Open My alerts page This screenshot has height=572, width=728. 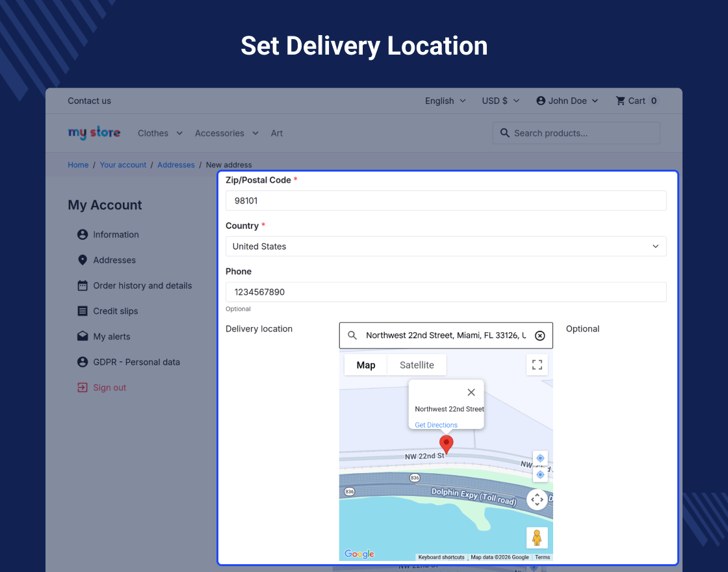(x=112, y=337)
